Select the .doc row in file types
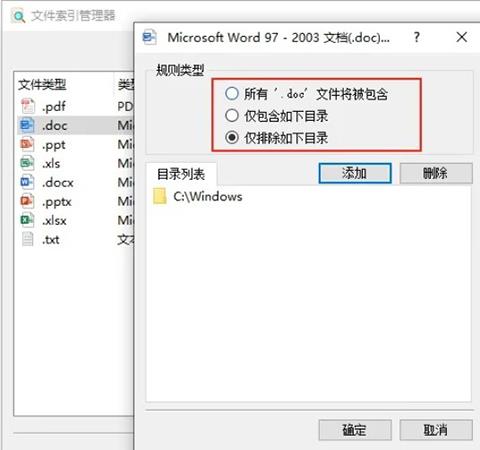 pos(76,125)
